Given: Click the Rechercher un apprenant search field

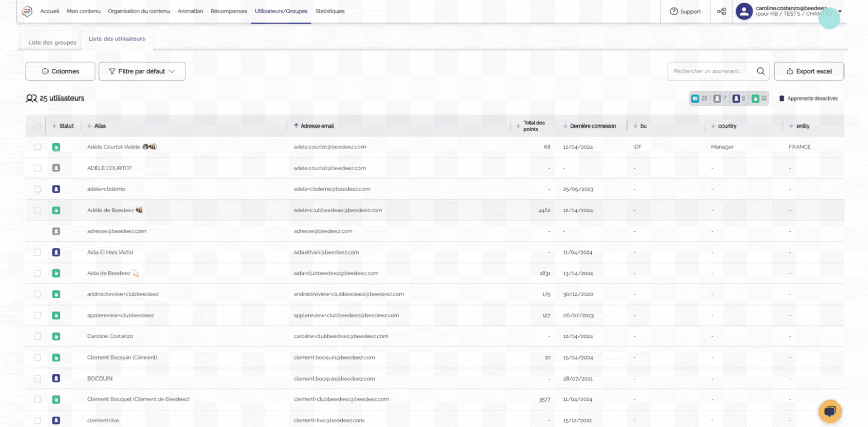Looking at the screenshot, I should pyautogui.click(x=710, y=71).
